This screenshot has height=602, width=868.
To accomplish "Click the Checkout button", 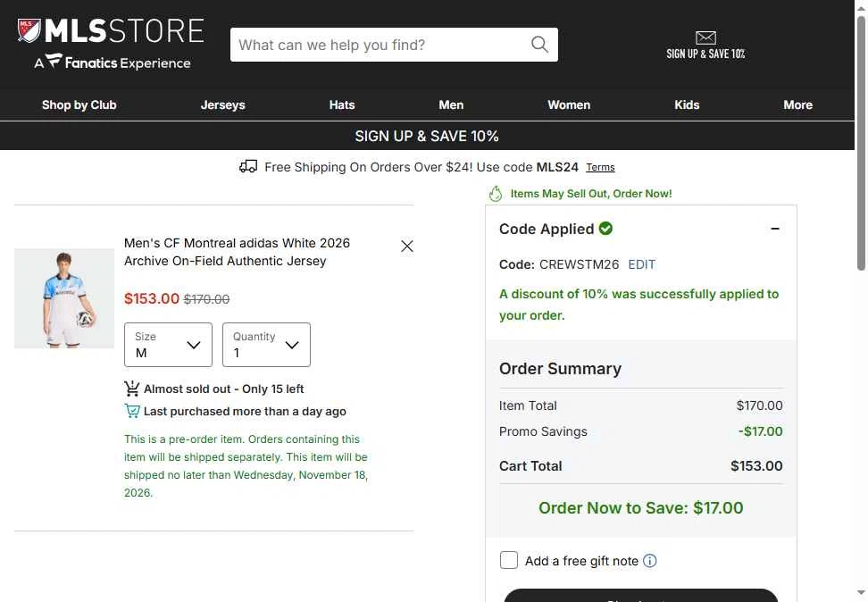I will [x=641, y=596].
